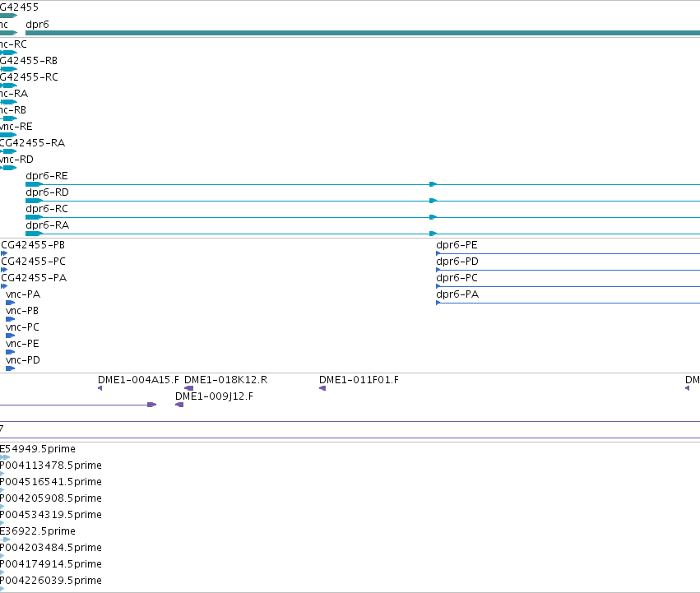Viewport: 700px width, 593px height.
Task: Select feature label DME1-018K12.R
Action: click(x=226, y=380)
